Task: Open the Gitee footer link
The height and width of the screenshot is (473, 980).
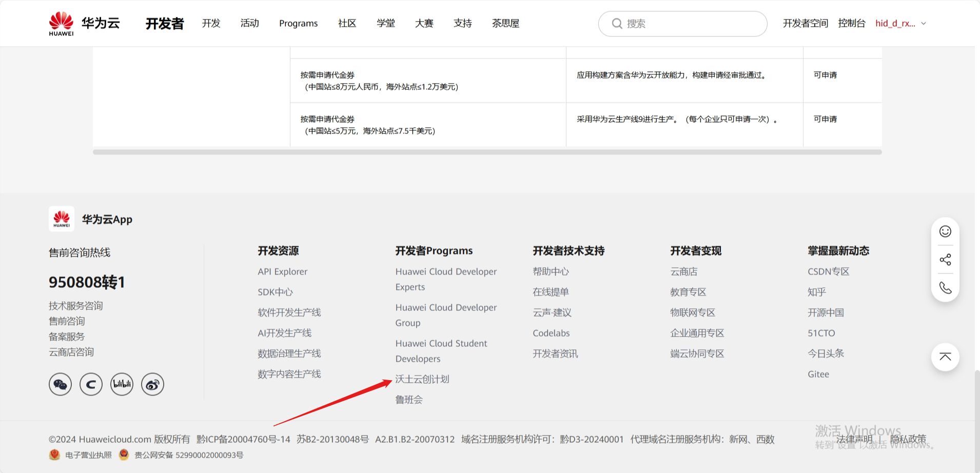Action: pyautogui.click(x=818, y=374)
